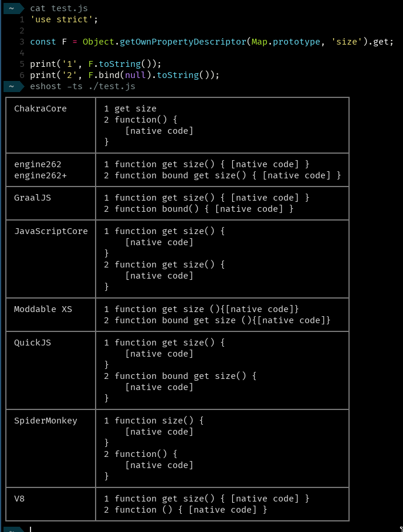Screen dimensions: 403x532
Task: Click the JavaScriptCore engine name
Action: [x=51, y=231]
